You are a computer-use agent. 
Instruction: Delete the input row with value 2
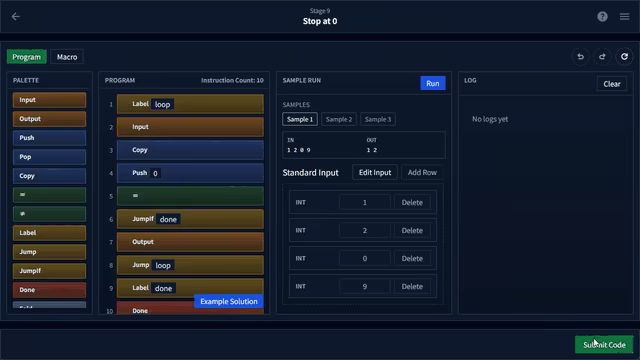(412, 231)
